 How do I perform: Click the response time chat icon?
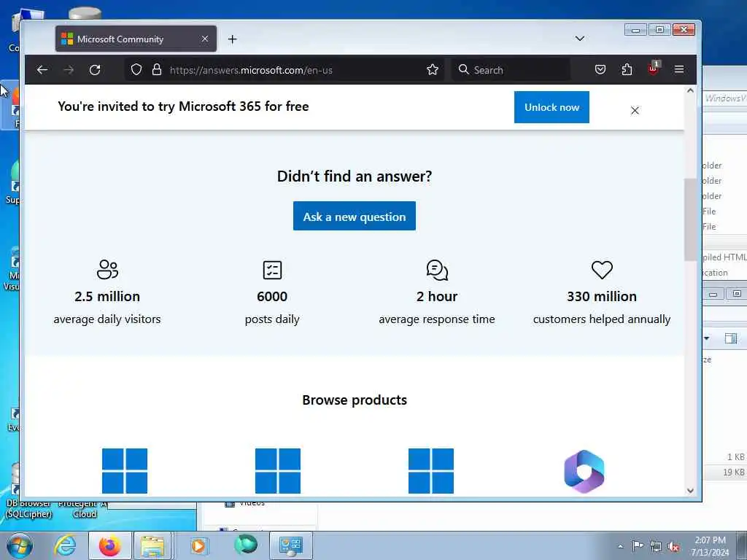tap(437, 270)
